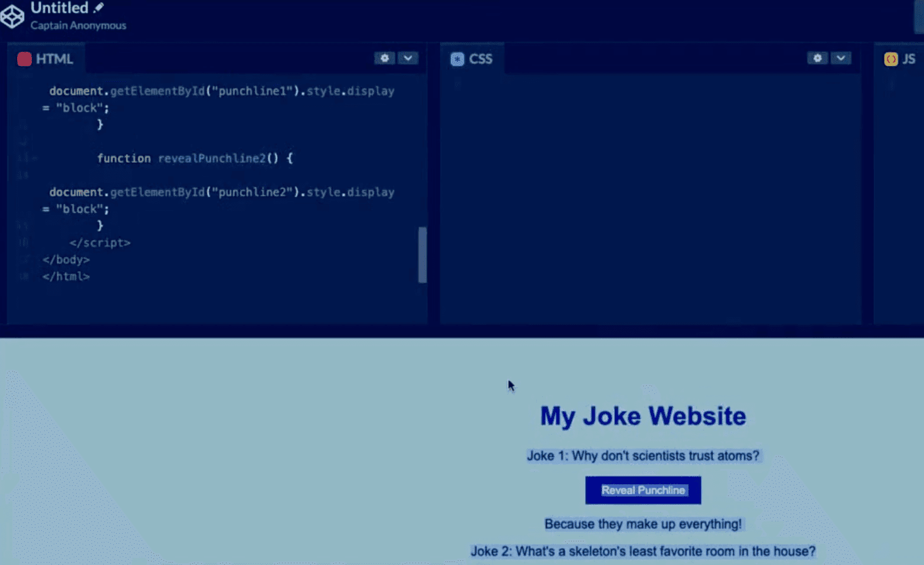Viewport: 924px width, 565px height.
Task: Open the Captain Anonymous profile link
Action: coord(78,25)
